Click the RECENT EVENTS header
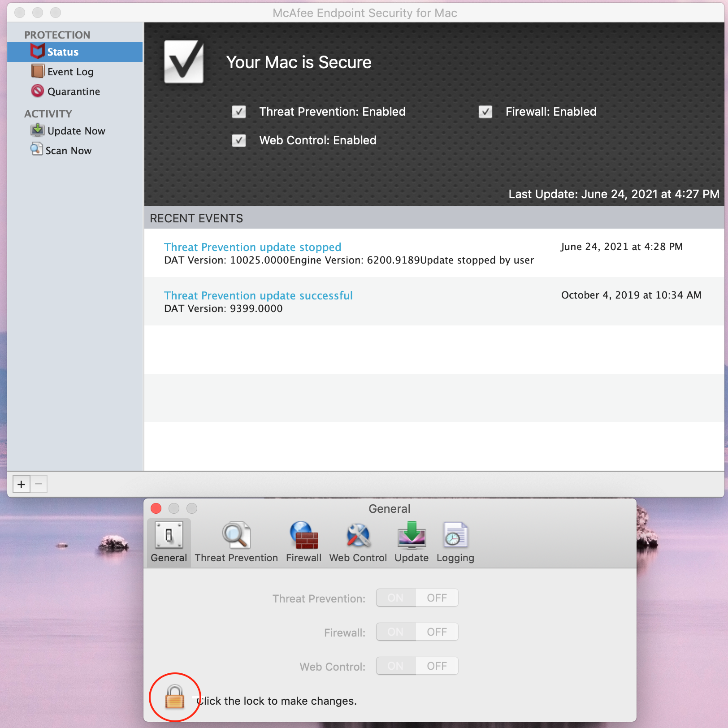The height and width of the screenshot is (728, 728). pos(196,218)
